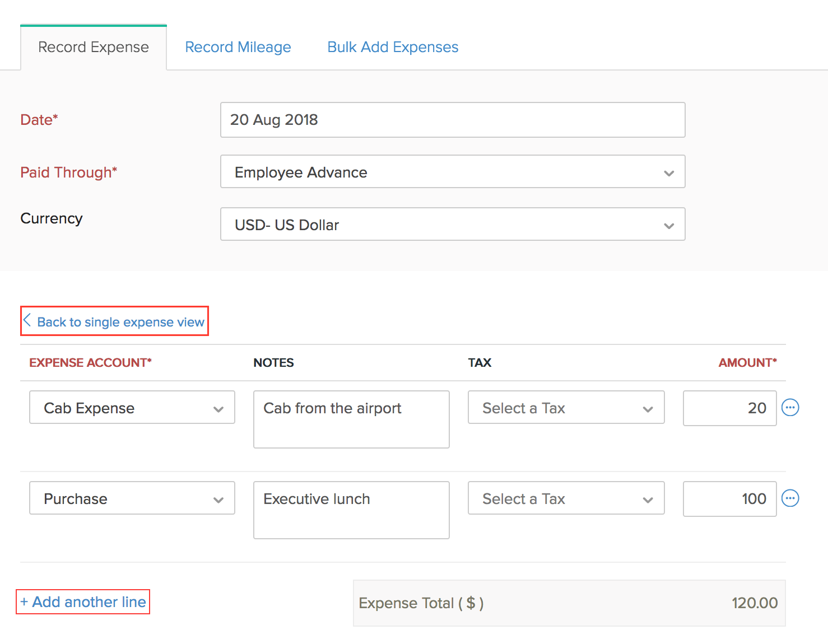Screen dimensions: 828x644
Task: Open the Currency dropdown
Action: click(x=452, y=225)
